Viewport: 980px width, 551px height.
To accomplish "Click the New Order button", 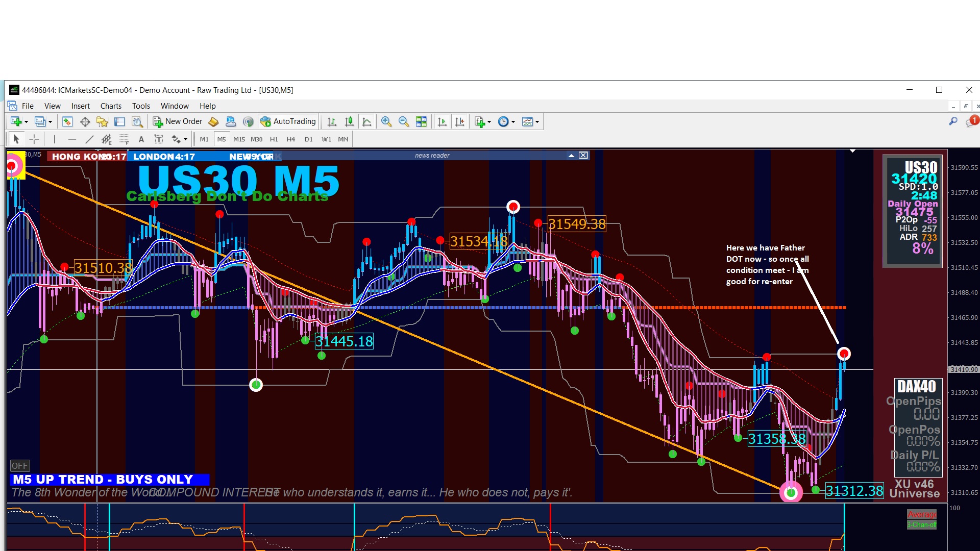I will (178, 121).
